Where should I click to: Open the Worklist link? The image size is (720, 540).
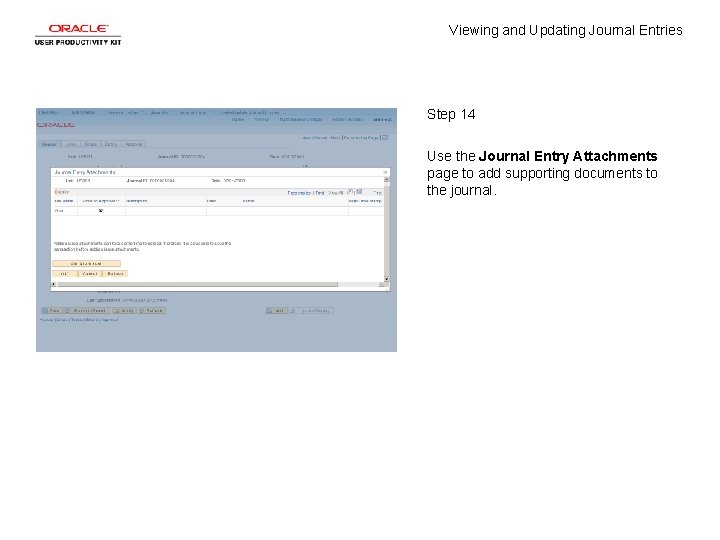261,119
